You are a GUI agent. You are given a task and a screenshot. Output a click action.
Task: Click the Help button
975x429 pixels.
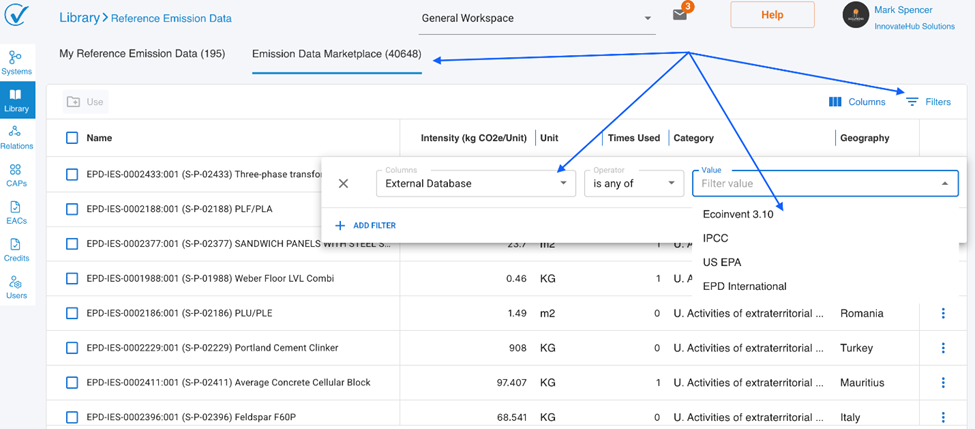tap(772, 15)
